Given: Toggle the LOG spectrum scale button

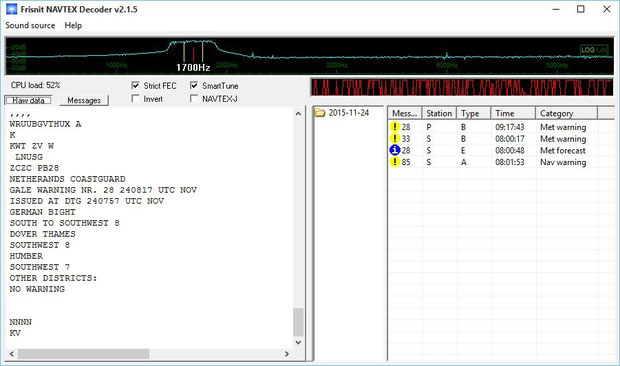Looking at the screenshot, I should [588, 50].
